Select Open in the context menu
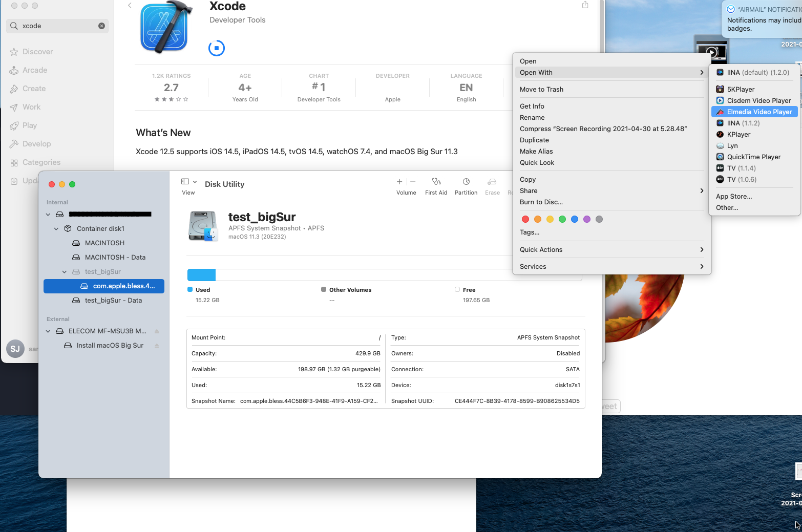Screen dimensions: 802x532 coord(611,61)
